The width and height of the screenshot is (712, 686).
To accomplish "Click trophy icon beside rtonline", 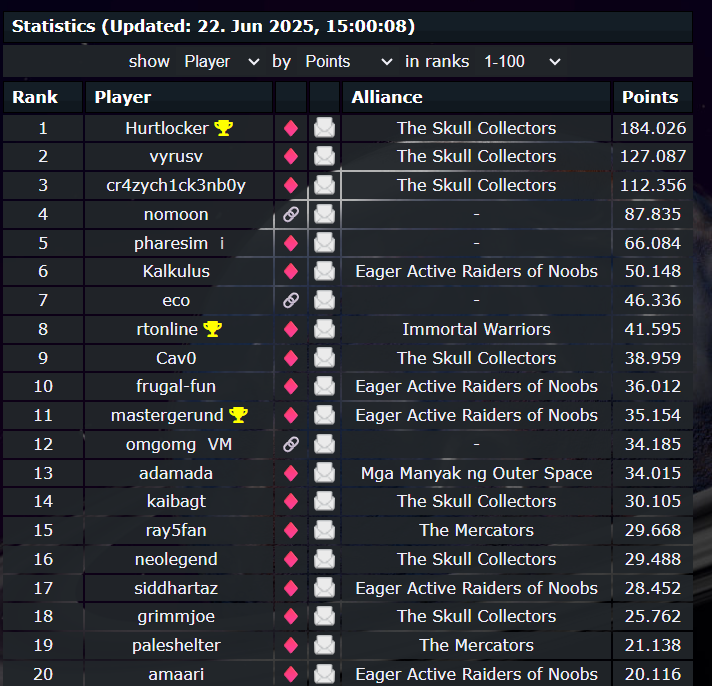I will click(x=213, y=329).
